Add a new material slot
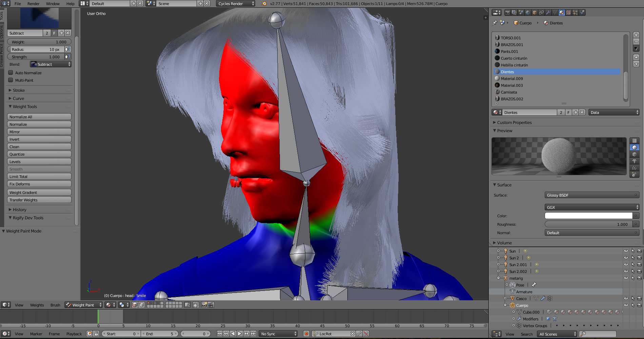The image size is (644, 339). pyautogui.click(x=636, y=35)
